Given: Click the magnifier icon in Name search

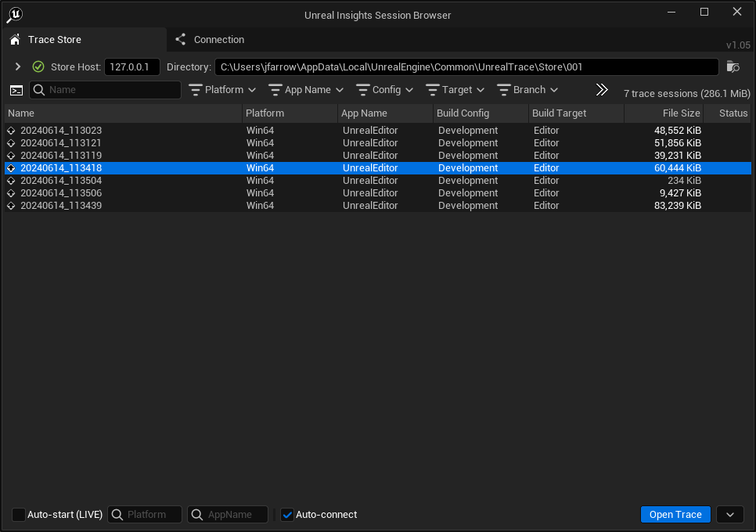Looking at the screenshot, I should pos(39,90).
